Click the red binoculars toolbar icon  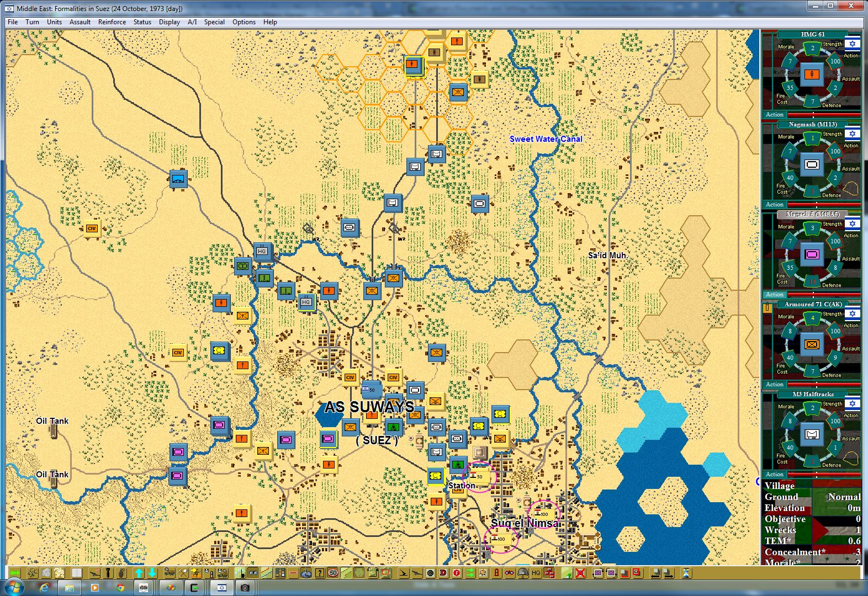tap(510, 573)
